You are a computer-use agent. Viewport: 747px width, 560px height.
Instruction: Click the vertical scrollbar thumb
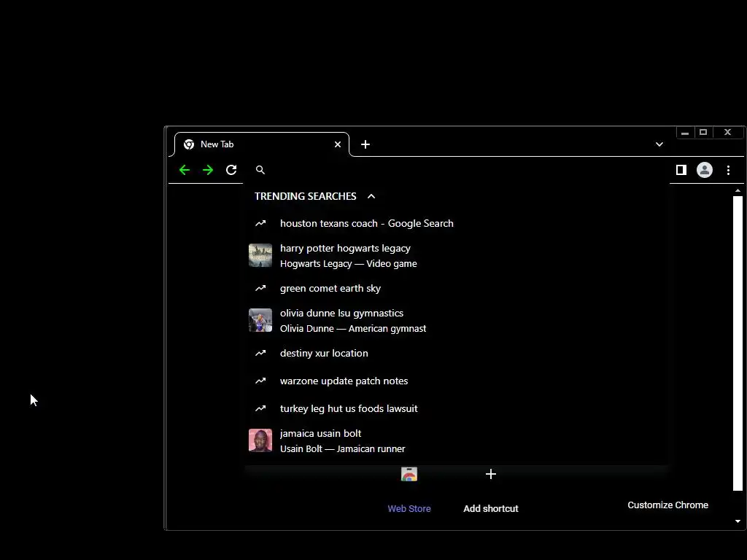[738, 343]
